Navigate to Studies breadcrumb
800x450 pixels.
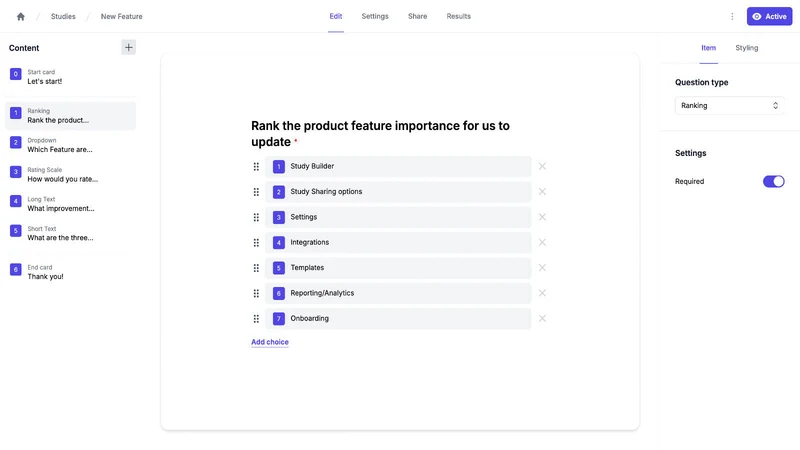63,16
